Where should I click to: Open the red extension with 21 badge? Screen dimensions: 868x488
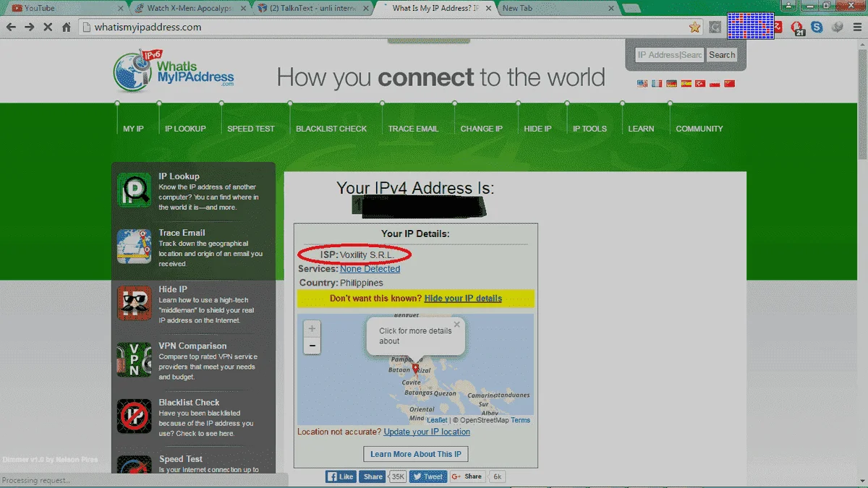pos(798,28)
